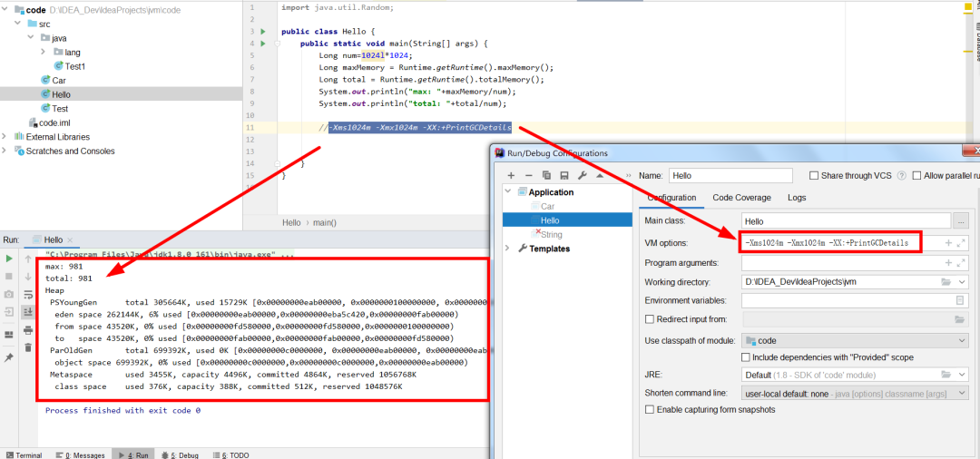Viewport: 980px width, 459px height.
Task: Open TODO tool window tab
Action: pos(230,455)
